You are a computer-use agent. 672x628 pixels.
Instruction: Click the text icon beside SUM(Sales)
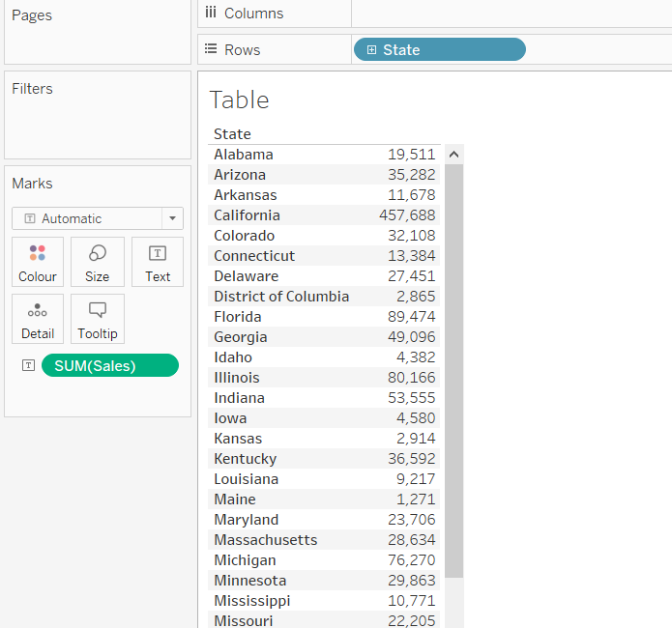(28, 365)
